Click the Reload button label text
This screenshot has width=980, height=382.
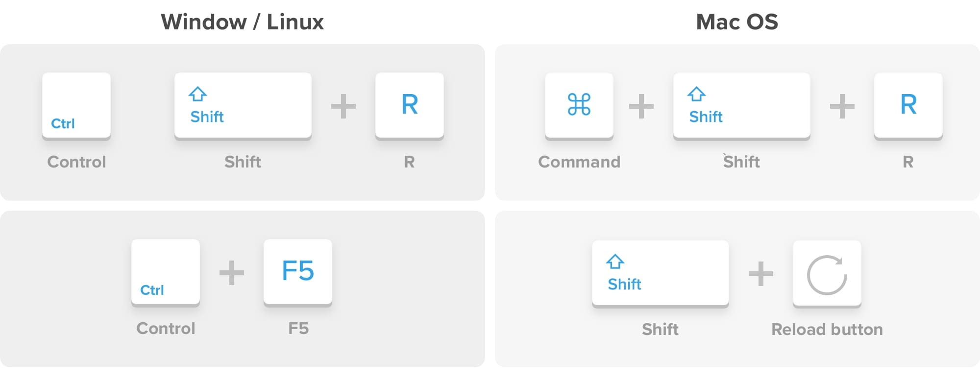point(827,330)
